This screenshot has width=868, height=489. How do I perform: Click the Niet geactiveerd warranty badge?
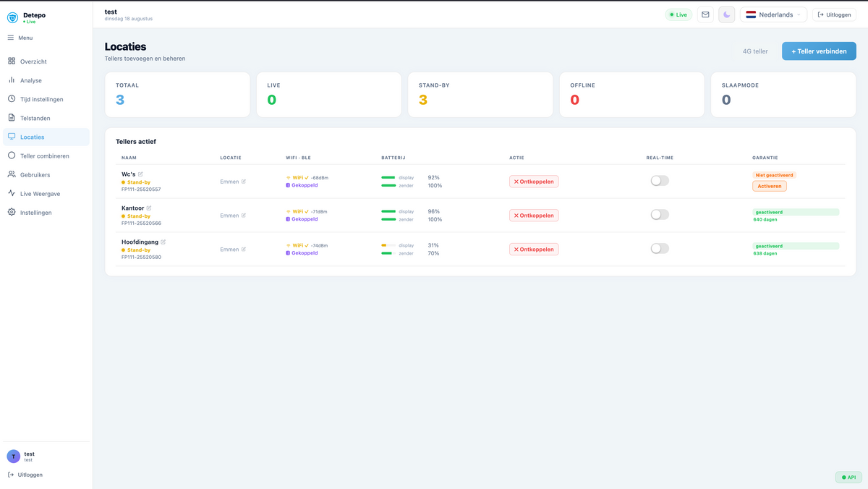pos(775,175)
